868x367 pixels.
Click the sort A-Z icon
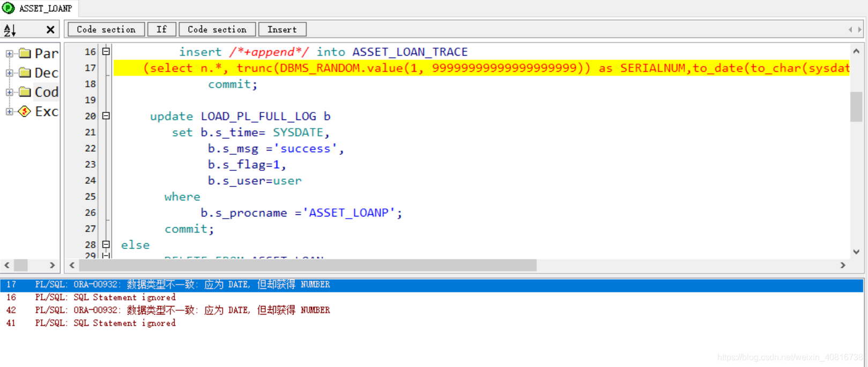[x=10, y=30]
